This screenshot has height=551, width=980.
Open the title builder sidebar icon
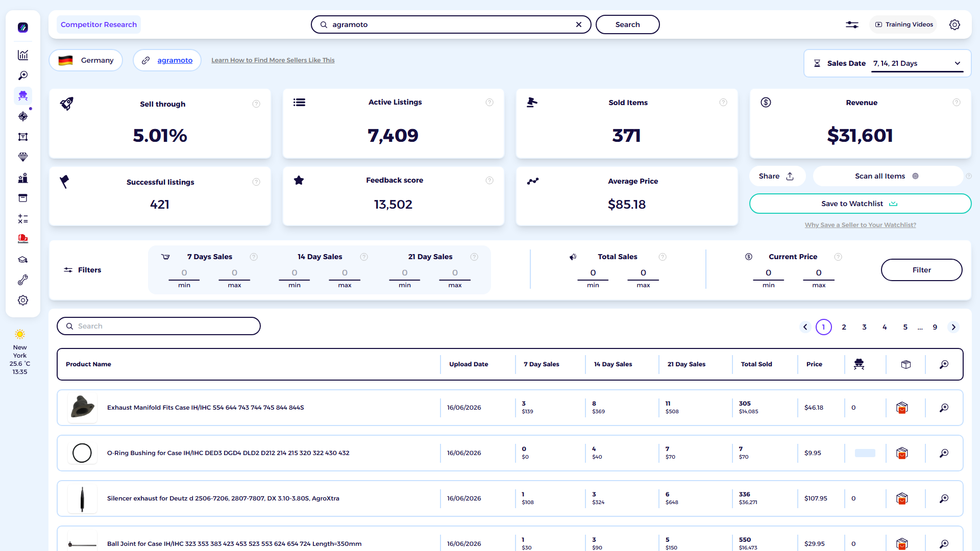pyautogui.click(x=23, y=137)
